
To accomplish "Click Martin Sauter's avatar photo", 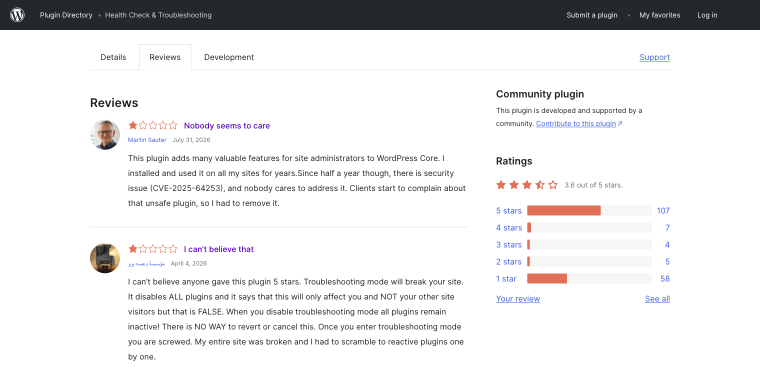I will (105, 135).
